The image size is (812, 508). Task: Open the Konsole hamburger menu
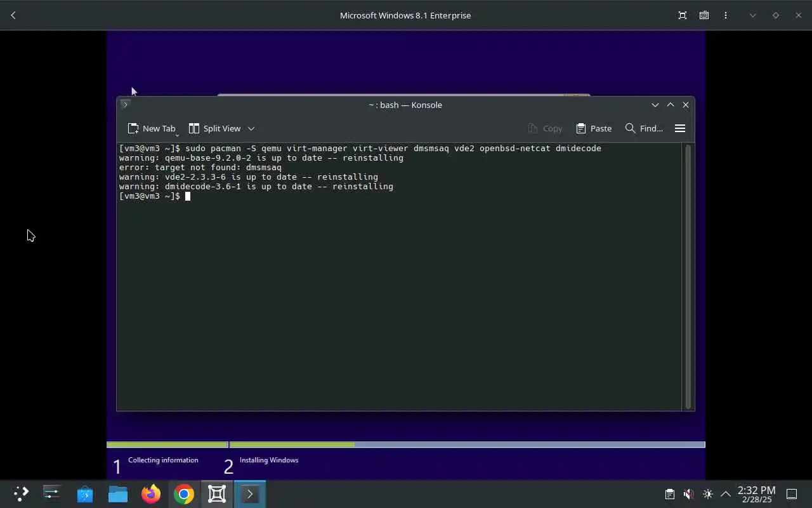[x=680, y=128]
